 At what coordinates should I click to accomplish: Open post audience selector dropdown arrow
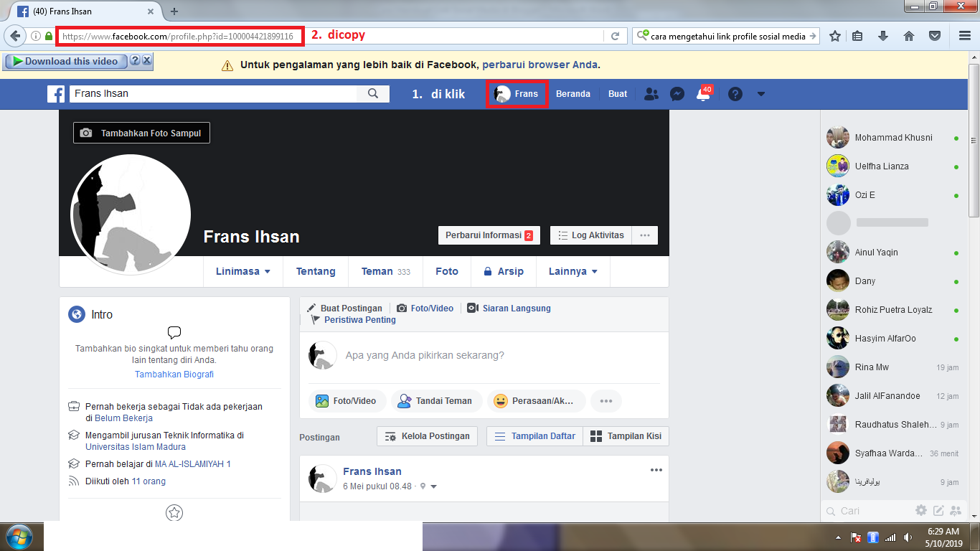(433, 486)
